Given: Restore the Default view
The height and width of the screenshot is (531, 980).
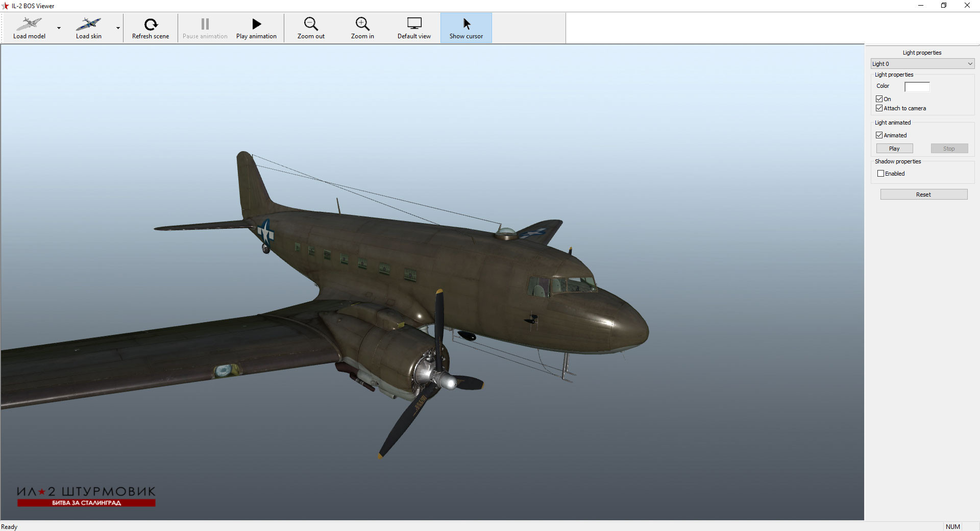Looking at the screenshot, I should click(x=414, y=28).
